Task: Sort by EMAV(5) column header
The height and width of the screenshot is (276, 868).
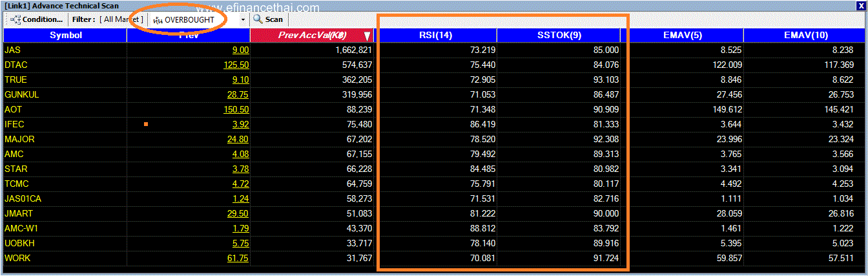Action: [682, 35]
